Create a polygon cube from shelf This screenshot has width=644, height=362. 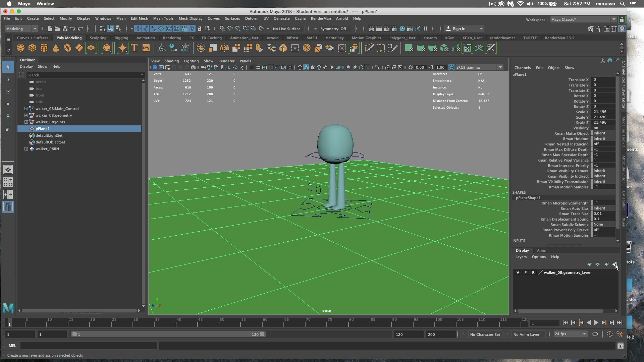[32, 48]
